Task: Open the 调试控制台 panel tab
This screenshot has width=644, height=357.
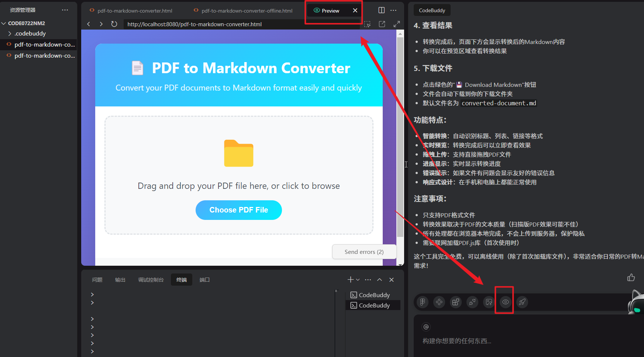Action: click(x=151, y=280)
